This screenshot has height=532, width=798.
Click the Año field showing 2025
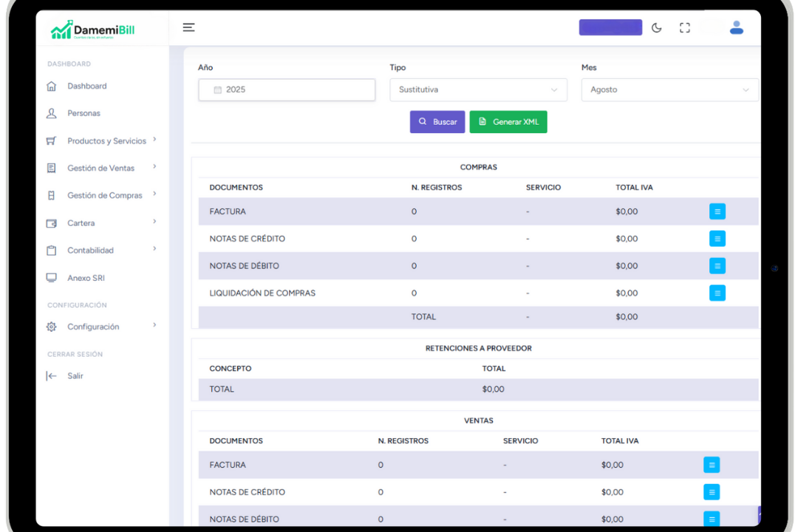click(x=287, y=89)
